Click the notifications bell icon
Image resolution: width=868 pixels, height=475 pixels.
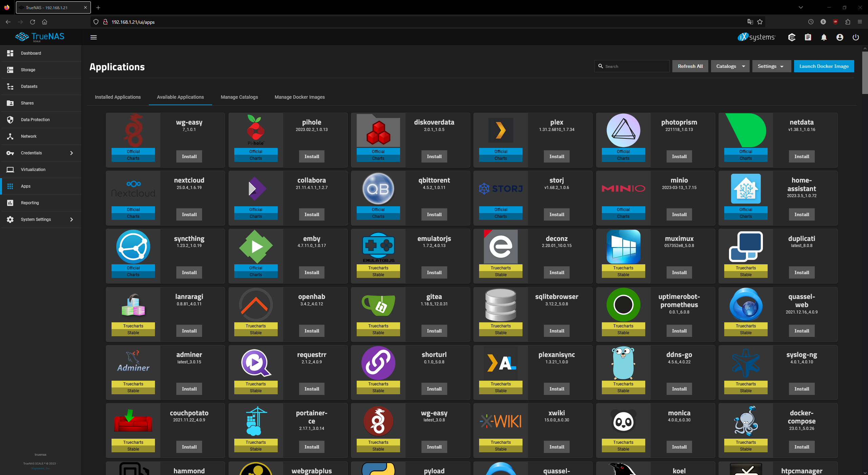point(824,37)
